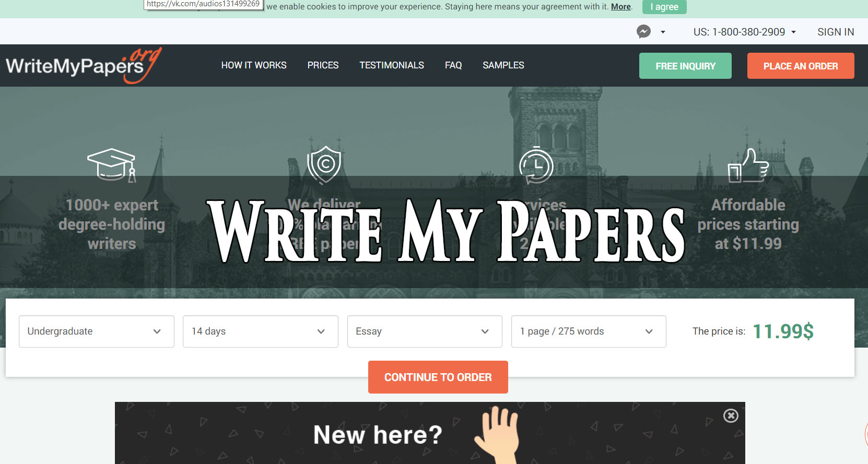This screenshot has height=464, width=868.
Task: Expand the Messenger contact options arrow
Action: [x=663, y=32]
